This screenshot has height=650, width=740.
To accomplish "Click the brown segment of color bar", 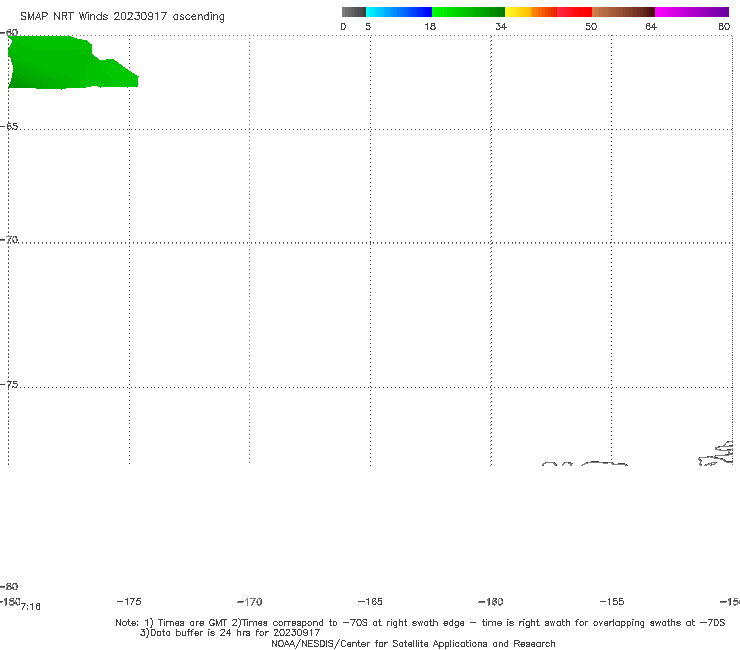I will tap(623, 12).
